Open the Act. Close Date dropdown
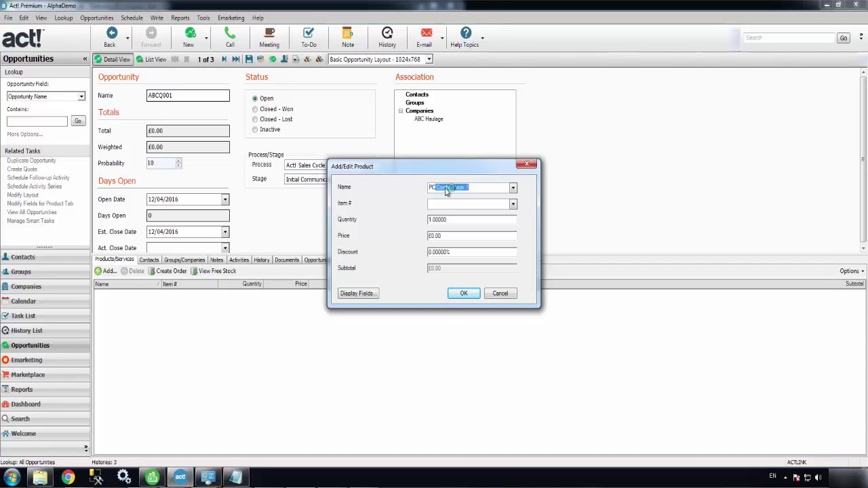The width and height of the screenshot is (868, 488). [x=225, y=248]
